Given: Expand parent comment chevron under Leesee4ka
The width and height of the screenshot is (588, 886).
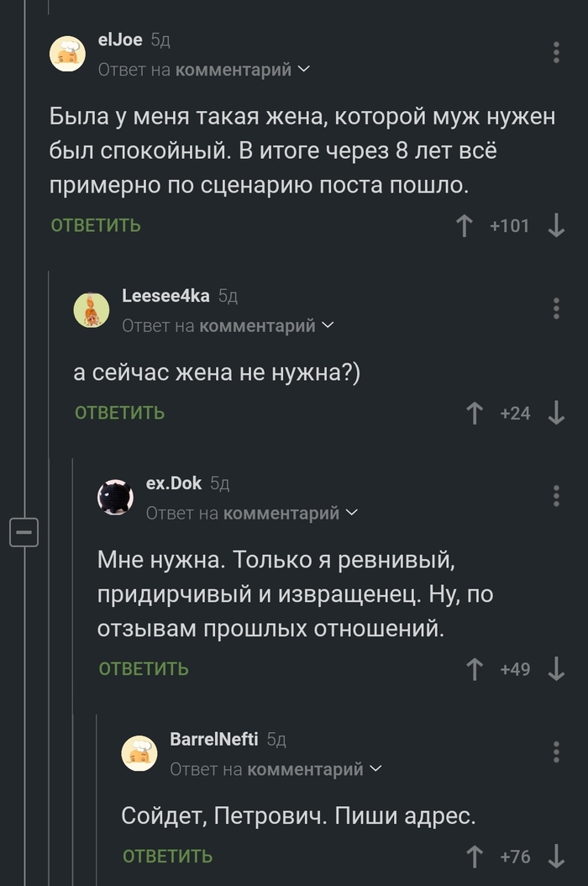Looking at the screenshot, I should 328,325.
